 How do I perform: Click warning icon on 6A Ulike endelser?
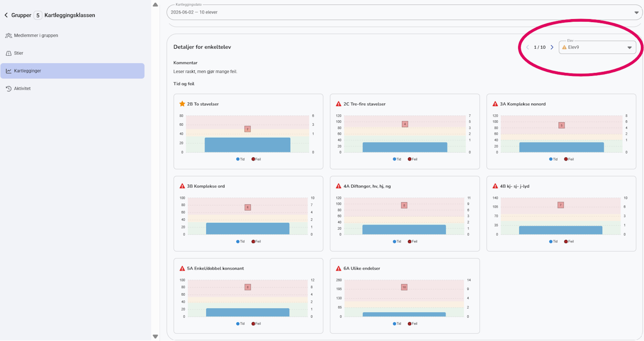click(339, 269)
